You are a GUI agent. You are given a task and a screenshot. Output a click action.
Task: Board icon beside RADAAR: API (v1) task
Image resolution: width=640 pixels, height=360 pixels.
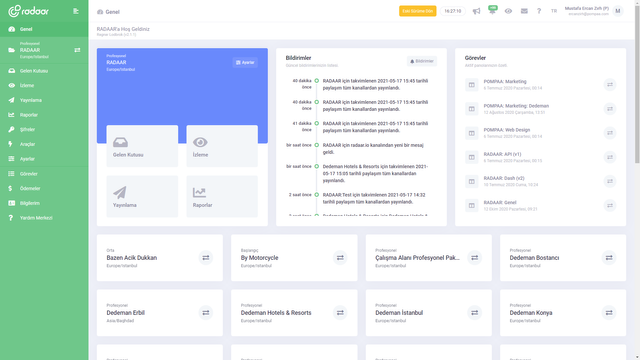[471, 157]
